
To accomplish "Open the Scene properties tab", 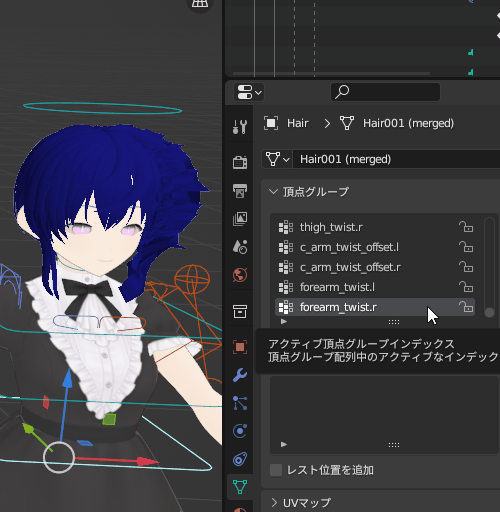I will (x=240, y=247).
